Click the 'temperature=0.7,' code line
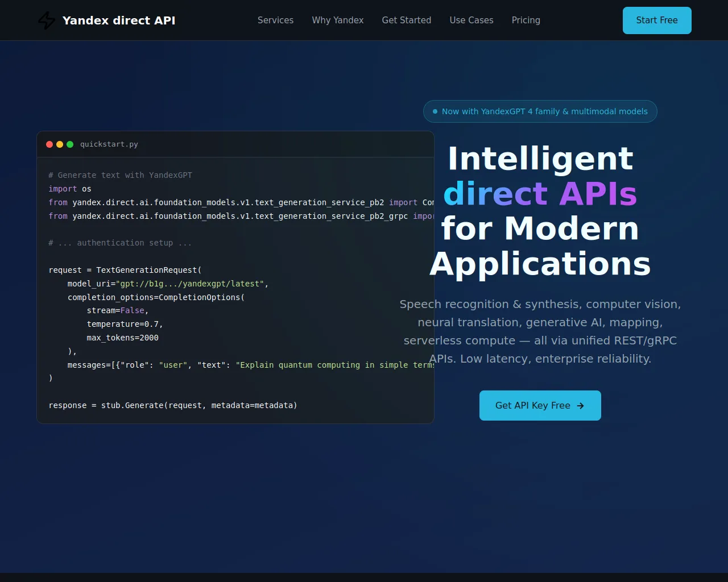 pos(125,324)
